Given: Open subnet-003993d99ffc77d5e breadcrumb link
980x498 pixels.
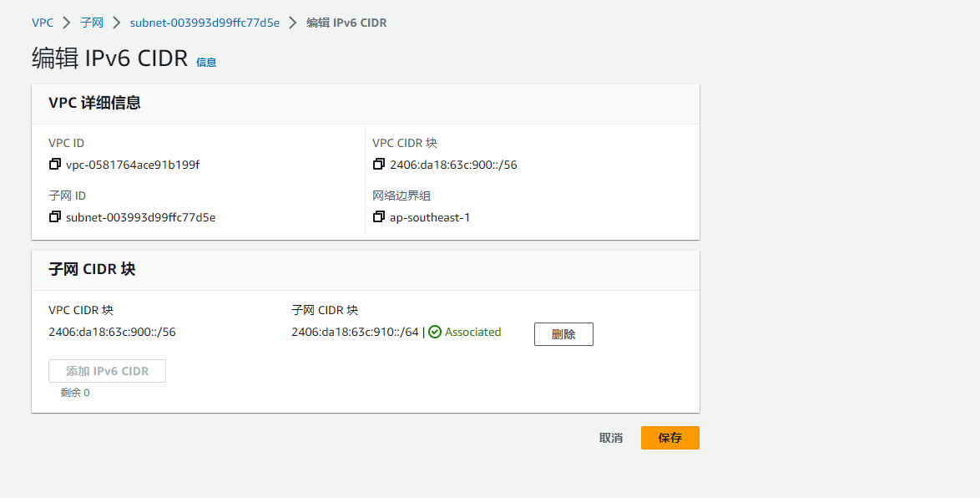Looking at the screenshot, I should click(205, 23).
